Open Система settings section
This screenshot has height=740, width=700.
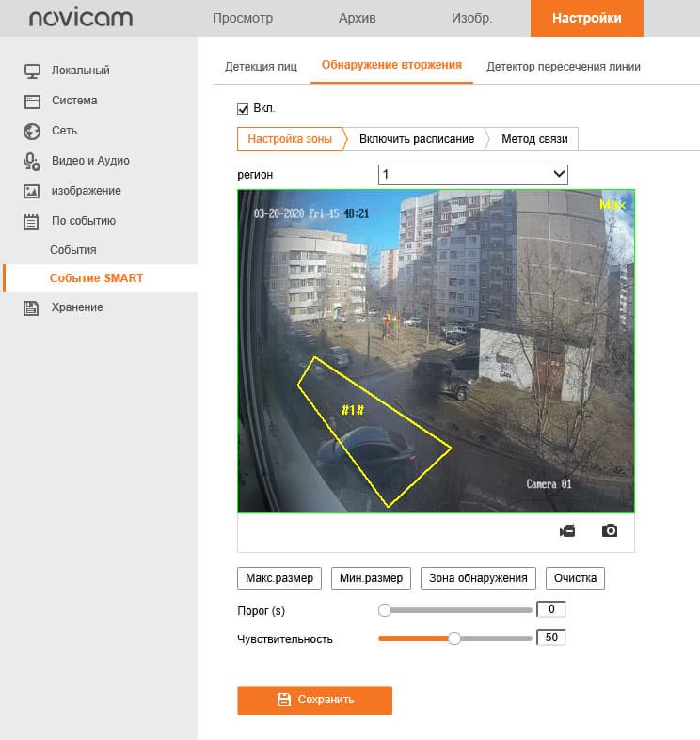click(74, 101)
